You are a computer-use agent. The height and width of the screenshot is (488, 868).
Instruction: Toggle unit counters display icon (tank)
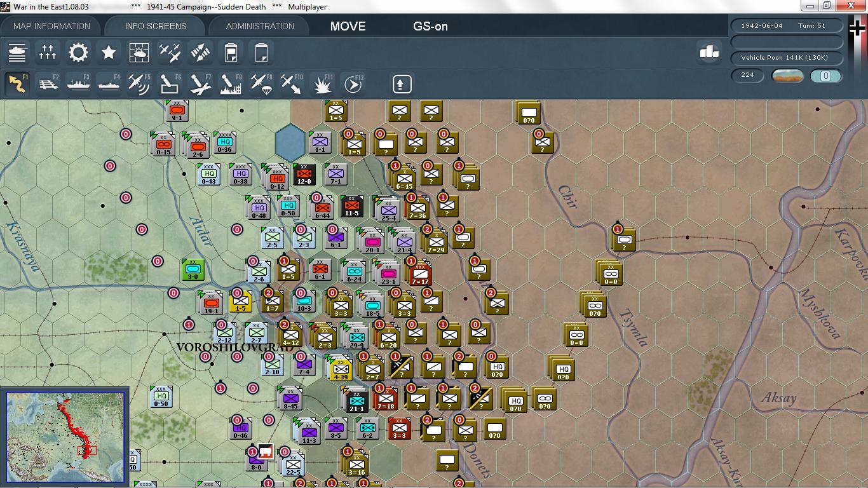(17, 52)
